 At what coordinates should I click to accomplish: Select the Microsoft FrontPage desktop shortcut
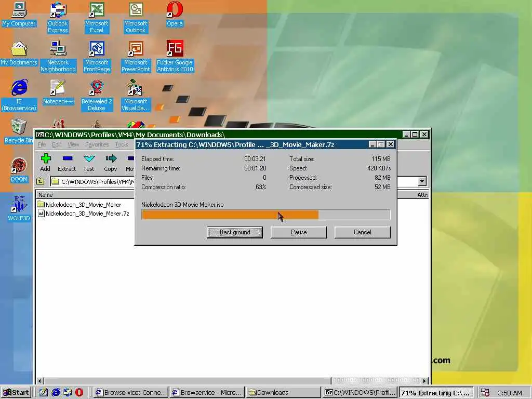(x=97, y=57)
